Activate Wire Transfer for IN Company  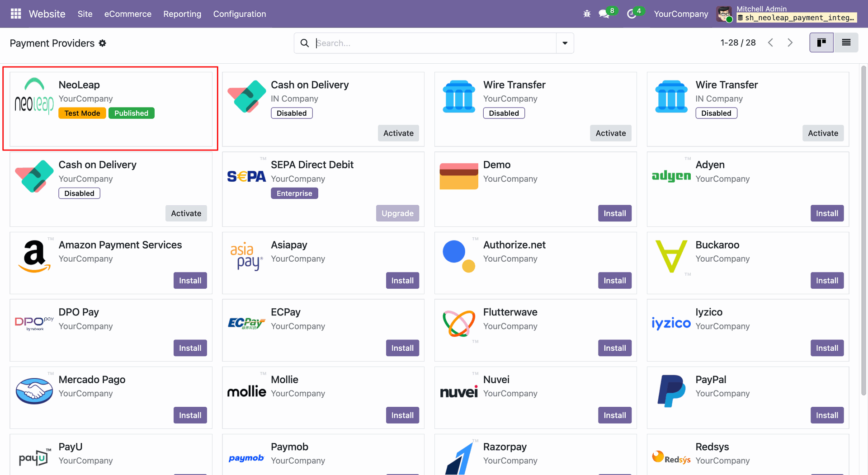click(x=823, y=133)
